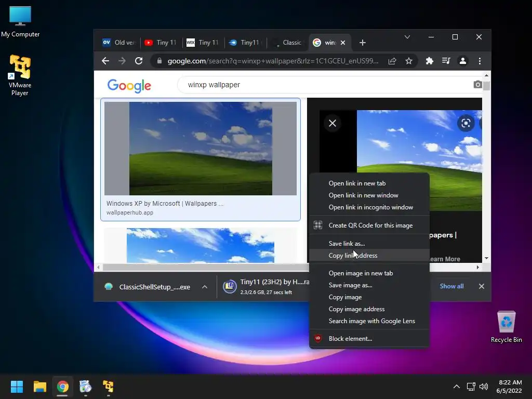Viewport: 532px width, 399px height.
Task: Open volume control in system tray
Action: [x=484, y=387]
